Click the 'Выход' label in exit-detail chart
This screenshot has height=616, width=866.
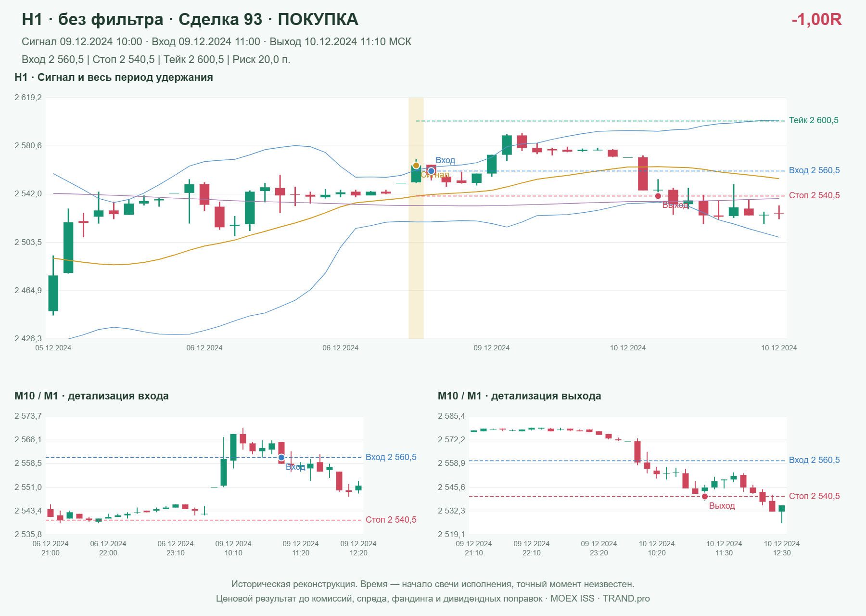tap(722, 506)
